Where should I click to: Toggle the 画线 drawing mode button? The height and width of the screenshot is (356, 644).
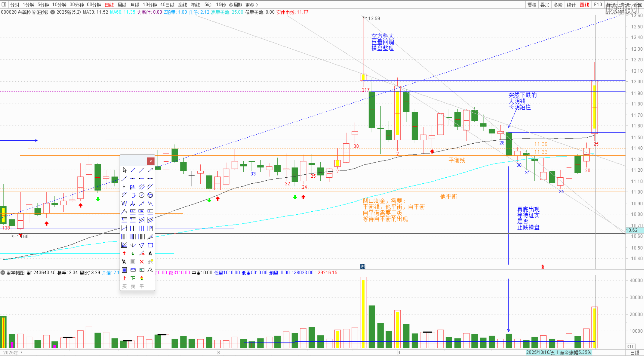click(584, 5)
